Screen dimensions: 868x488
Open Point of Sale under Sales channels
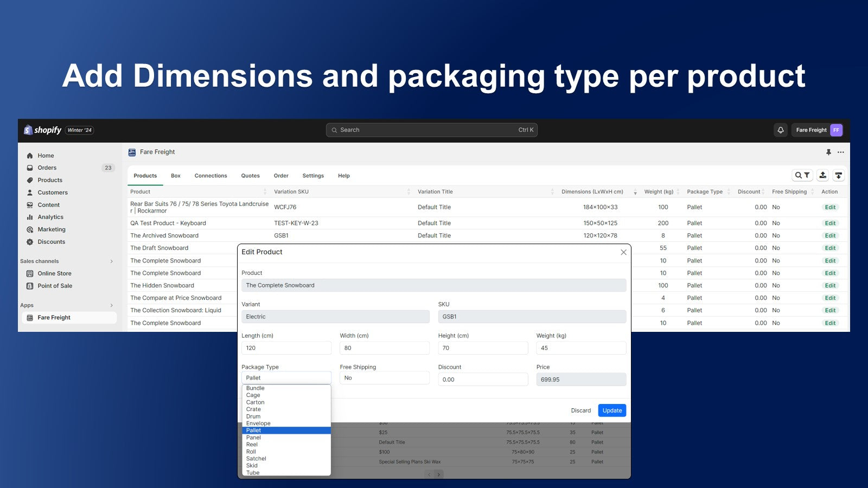click(55, 286)
